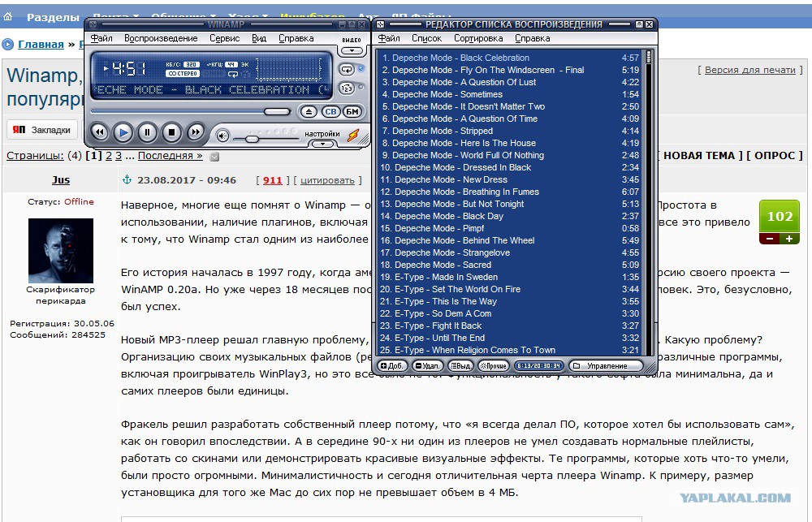Select 'Depeche Mode - A Question Of Lust'
The height and width of the screenshot is (522, 812).
point(510,82)
